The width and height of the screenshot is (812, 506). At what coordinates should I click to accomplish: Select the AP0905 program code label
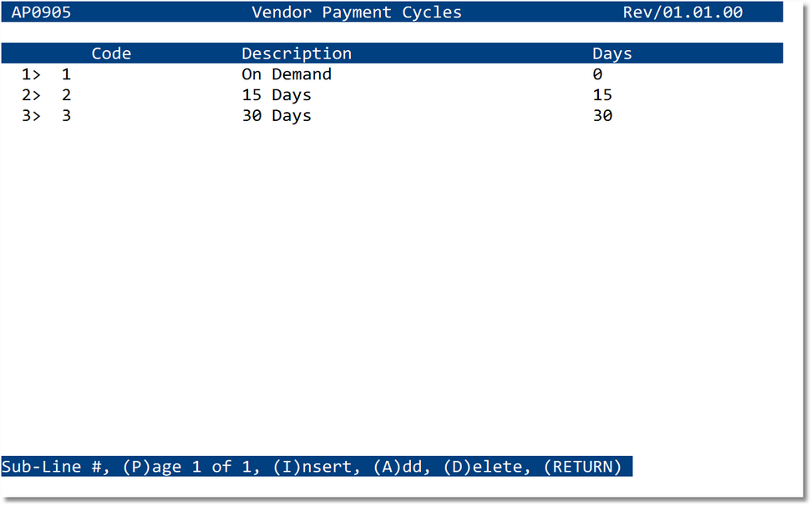43,13
